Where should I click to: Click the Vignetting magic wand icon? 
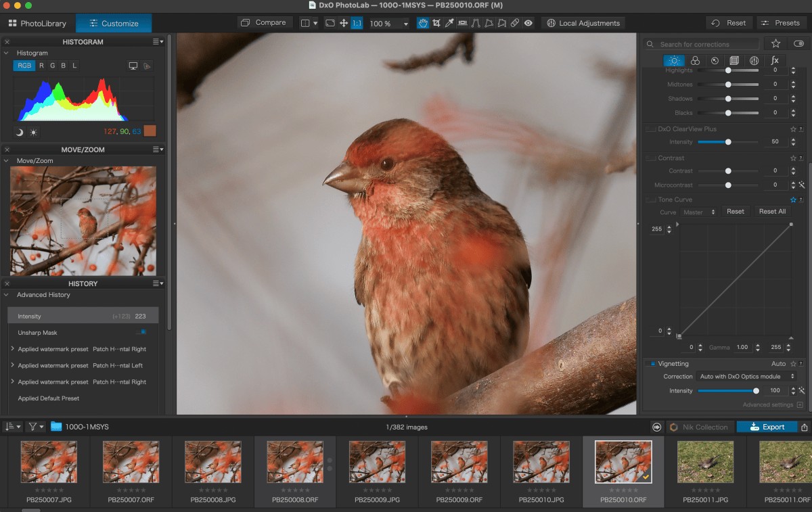801,390
